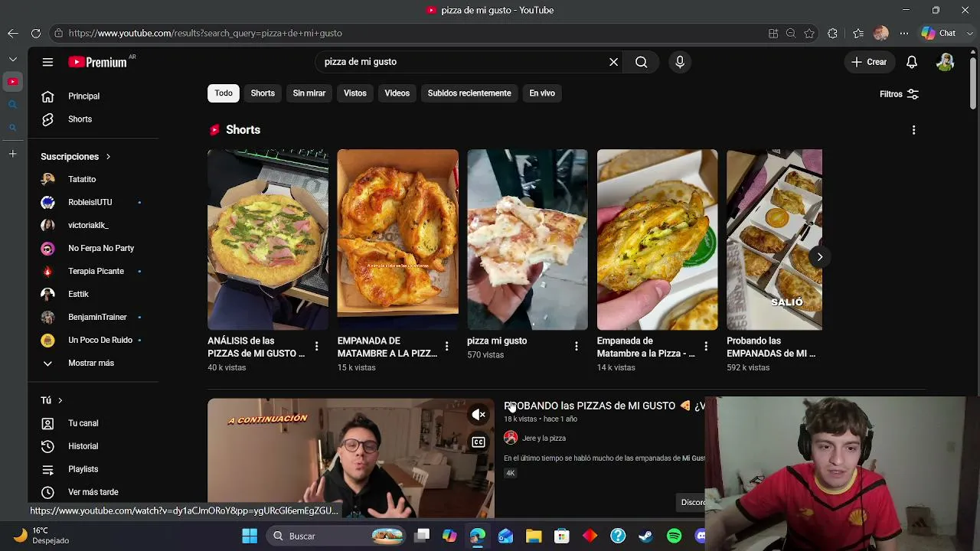This screenshot has width=980, height=551.
Task: Show next Shorts with the right arrow
Action: click(x=819, y=257)
